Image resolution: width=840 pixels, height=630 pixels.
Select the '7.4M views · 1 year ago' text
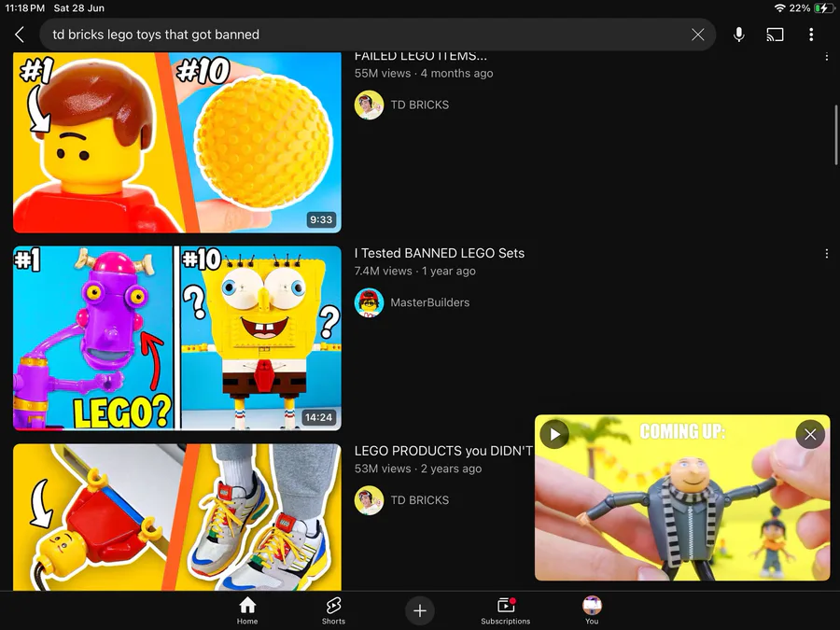[x=415, y=271]
